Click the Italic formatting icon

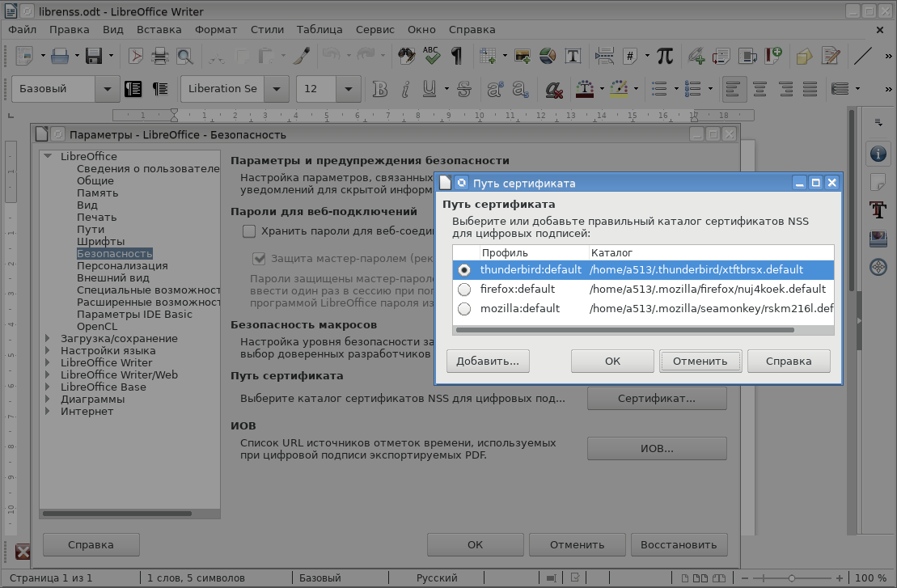[x=405, y=89]
